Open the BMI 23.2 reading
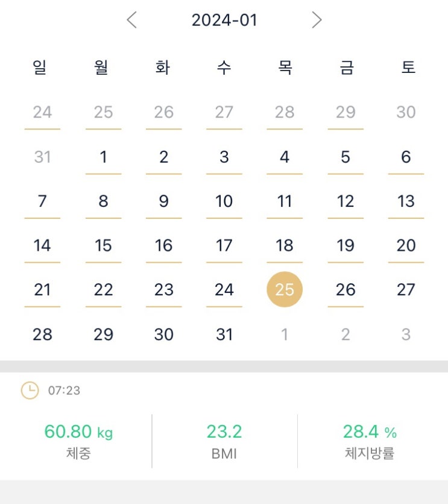The image size is (448, 504). click(x=224, y=432)
